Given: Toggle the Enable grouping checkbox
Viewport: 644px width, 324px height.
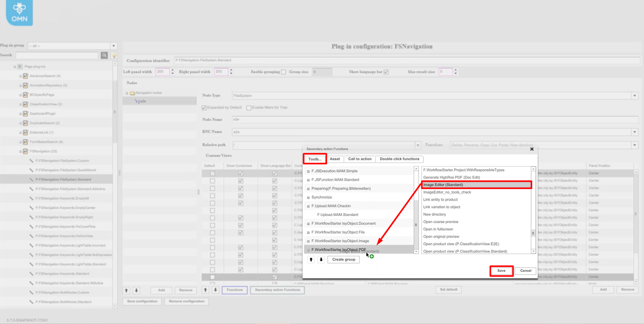Looking at the screenshot, I should [283, 72].
